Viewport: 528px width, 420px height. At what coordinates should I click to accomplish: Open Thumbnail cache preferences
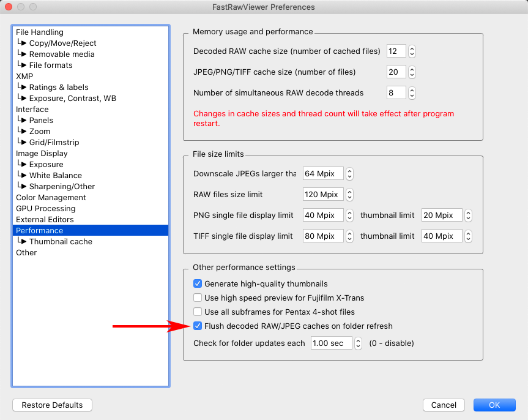(61, 242)
